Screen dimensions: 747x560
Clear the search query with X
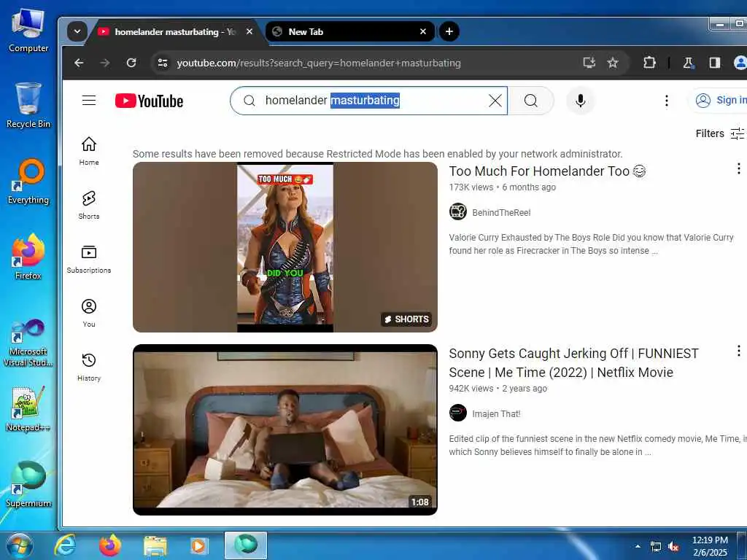(x=495, y=101)
